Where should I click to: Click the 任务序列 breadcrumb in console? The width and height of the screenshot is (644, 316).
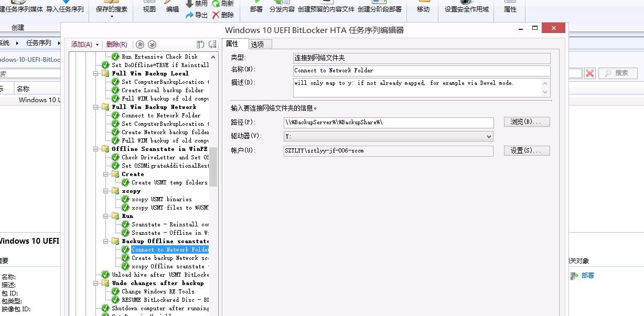pos(39,43)
